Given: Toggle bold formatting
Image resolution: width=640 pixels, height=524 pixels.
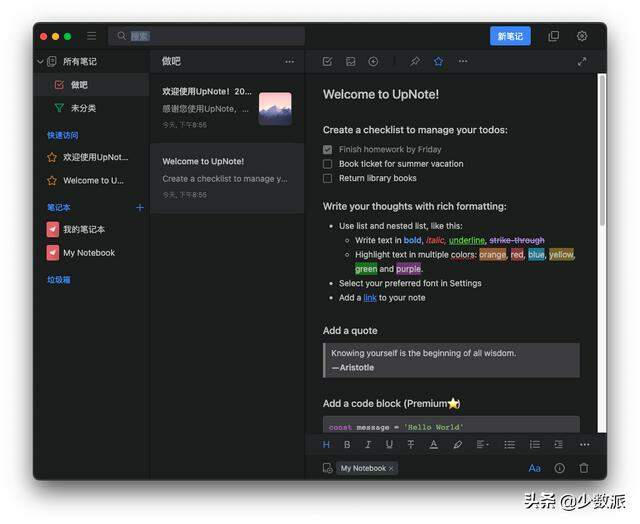Looking at the screenshot, I should pyautogui.click(x=347, y=445).
